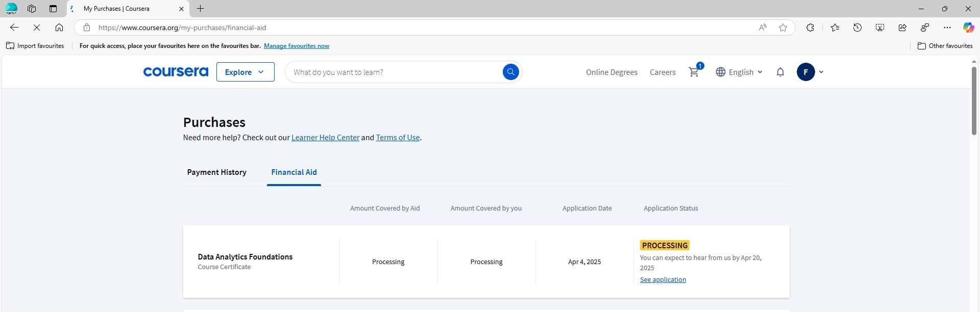980x312 pixels.
Task: Click the Amount Covered by Aid header
Action: point(385,209)
